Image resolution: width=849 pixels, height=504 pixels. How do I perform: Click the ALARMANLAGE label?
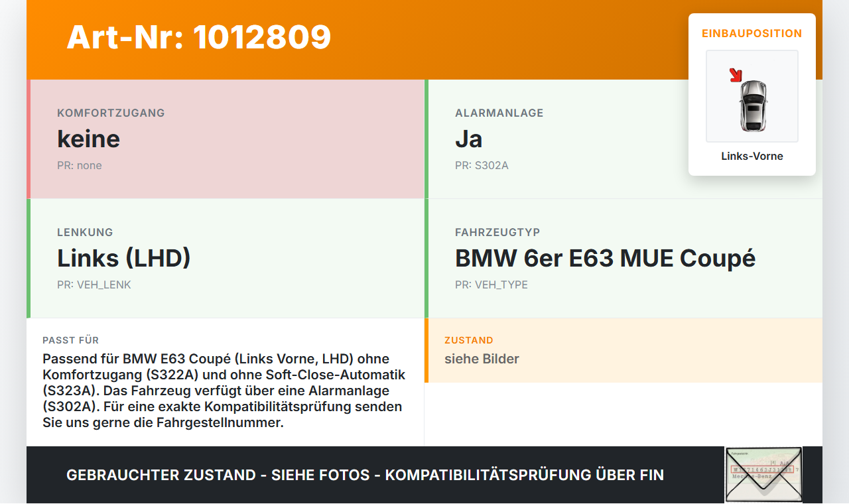pyautogui.click(x=499, y=113)
